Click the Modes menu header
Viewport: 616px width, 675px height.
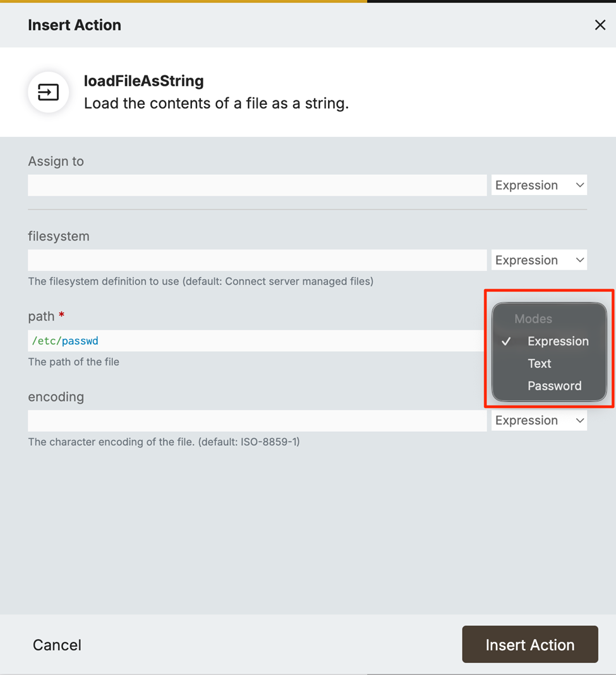533,319
